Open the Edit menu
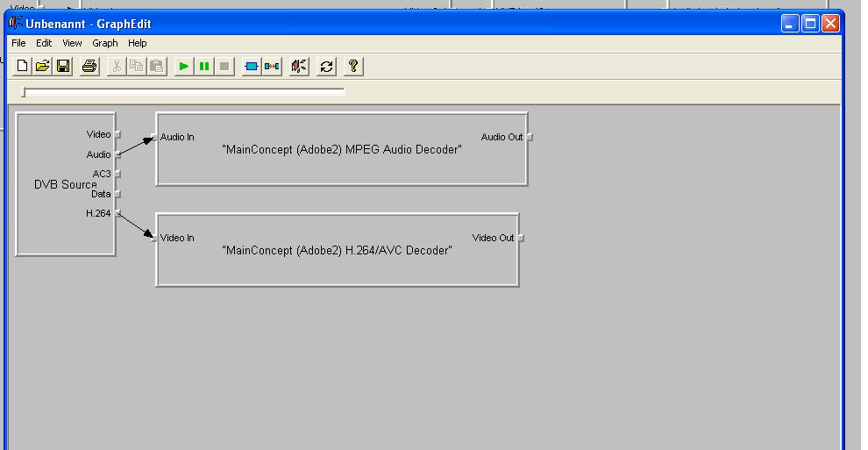This screenshot has height=450, width=868. (x=44, y=43)
